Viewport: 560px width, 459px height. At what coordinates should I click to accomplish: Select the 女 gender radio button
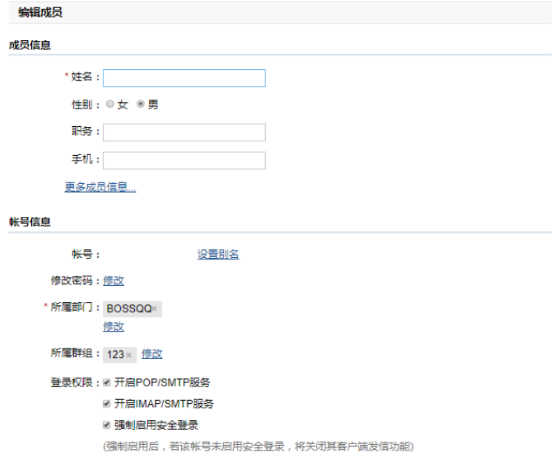(x=110, y=104)
